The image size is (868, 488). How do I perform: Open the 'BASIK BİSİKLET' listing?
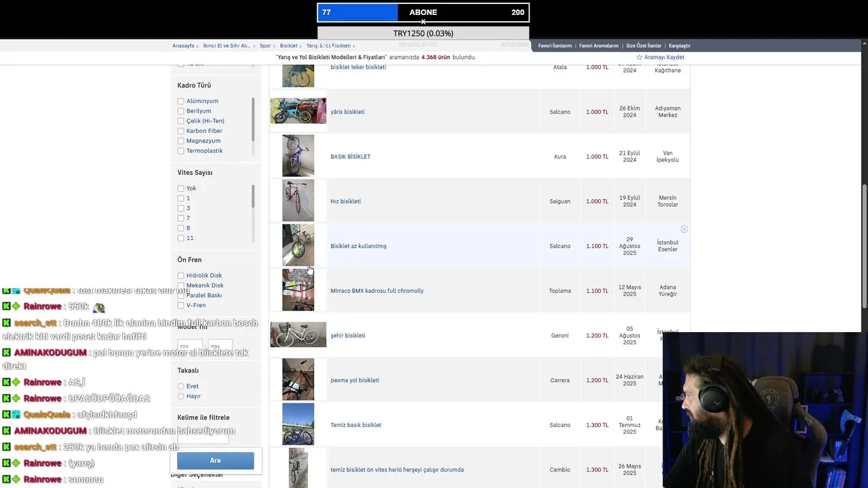[x=350, y=157]
